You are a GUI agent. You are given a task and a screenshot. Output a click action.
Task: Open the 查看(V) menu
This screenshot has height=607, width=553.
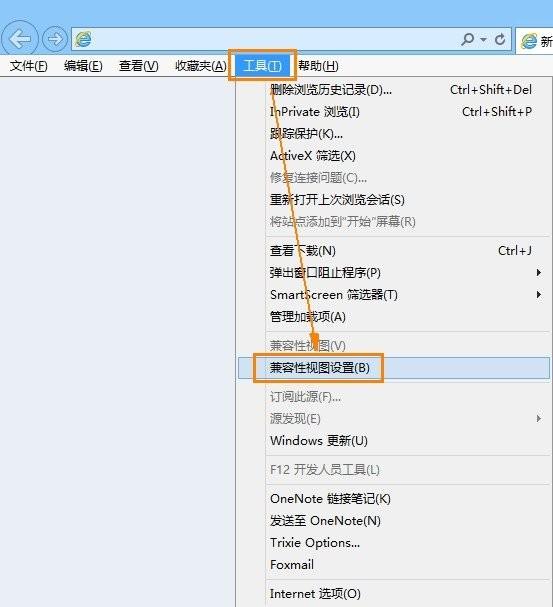139,66
